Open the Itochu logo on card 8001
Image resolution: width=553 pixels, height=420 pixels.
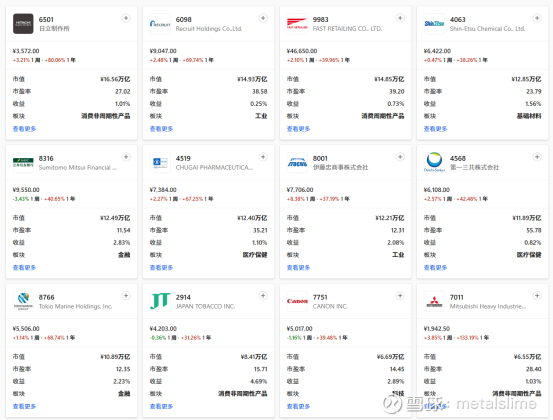tap(297, 163)
